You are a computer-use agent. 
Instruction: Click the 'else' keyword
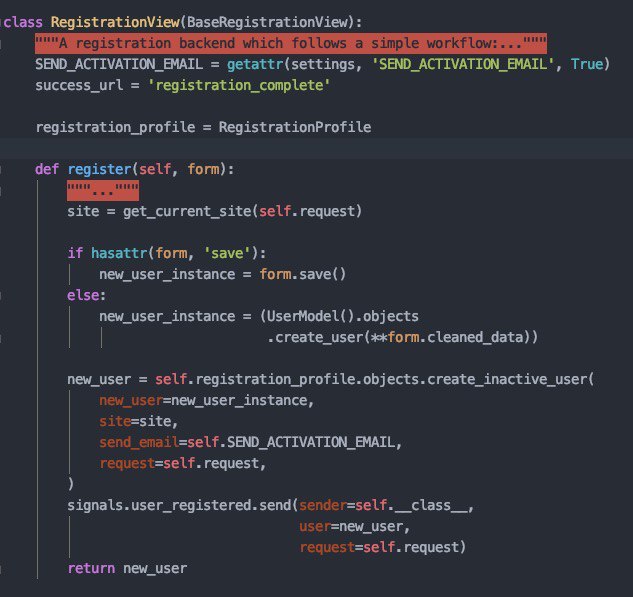[x=83, y=295]
